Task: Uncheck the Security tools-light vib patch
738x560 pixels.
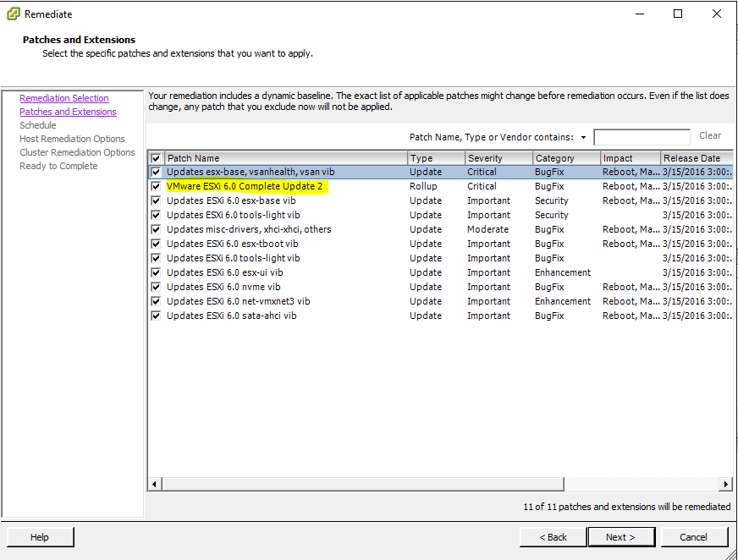Action: 156,215
